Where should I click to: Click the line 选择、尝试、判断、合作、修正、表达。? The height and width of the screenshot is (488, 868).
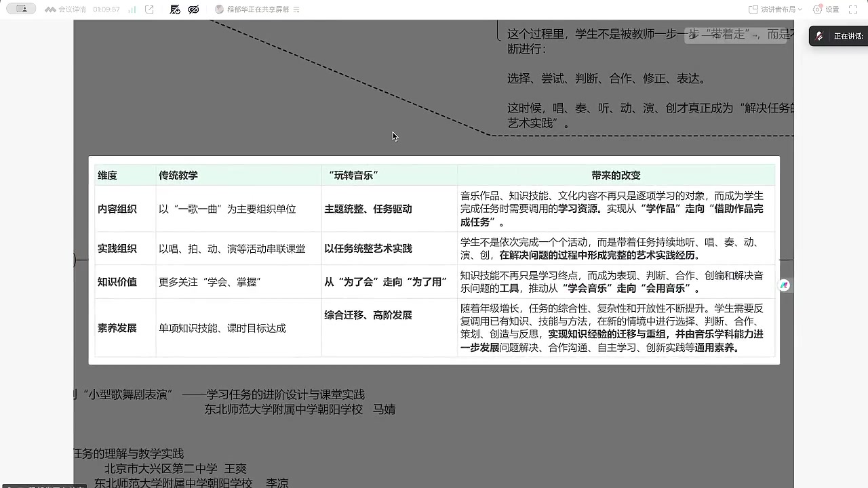[x=609, y=79]
